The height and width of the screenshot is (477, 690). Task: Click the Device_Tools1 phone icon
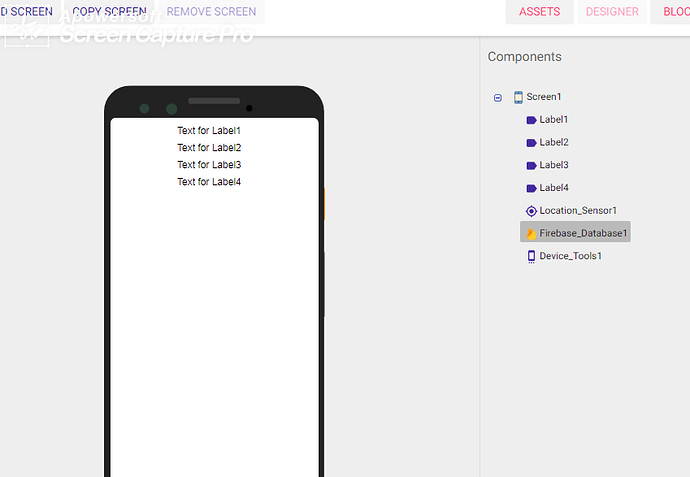click(x=531, y=256)
